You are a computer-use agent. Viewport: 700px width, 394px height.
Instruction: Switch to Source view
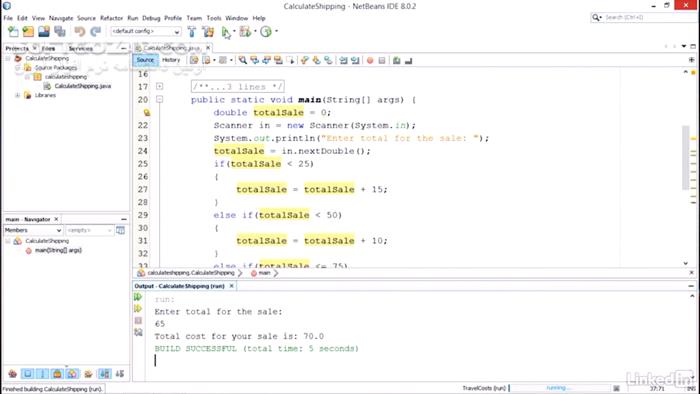pos(145,60)
